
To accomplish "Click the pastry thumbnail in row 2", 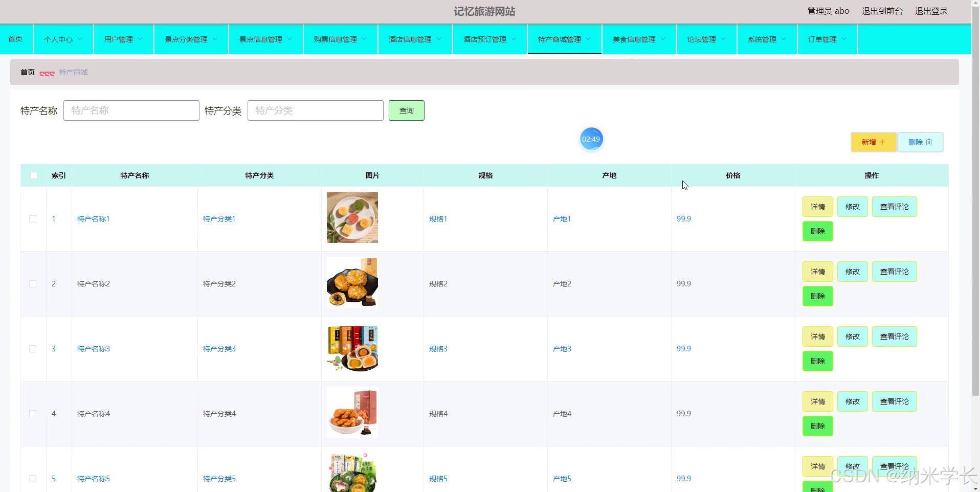I will pyautogui.click(x=352, y=282).
